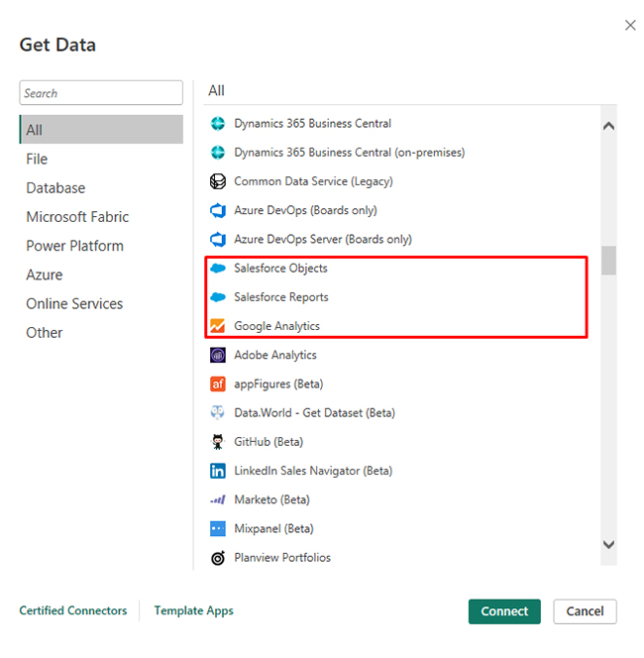The width and height of the screenshot is (644, 658).
Task: Select 'Salesforce Reports' connector text
Action: (x=281, y=297)
